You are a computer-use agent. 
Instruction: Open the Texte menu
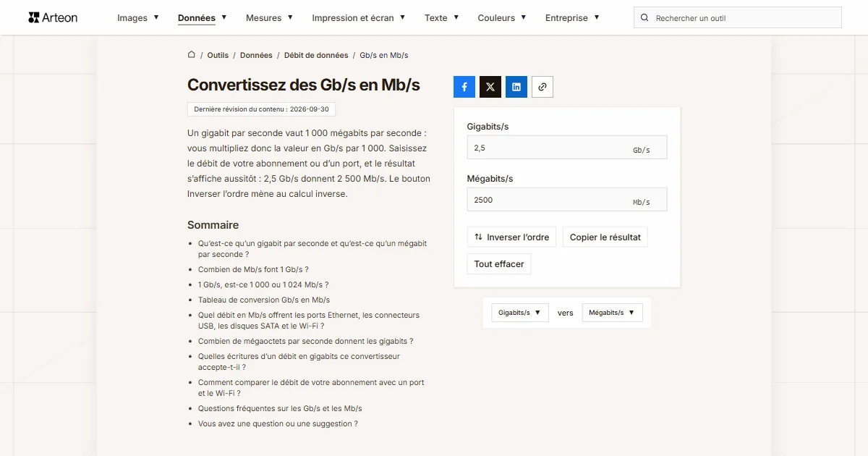pos(442,18)
